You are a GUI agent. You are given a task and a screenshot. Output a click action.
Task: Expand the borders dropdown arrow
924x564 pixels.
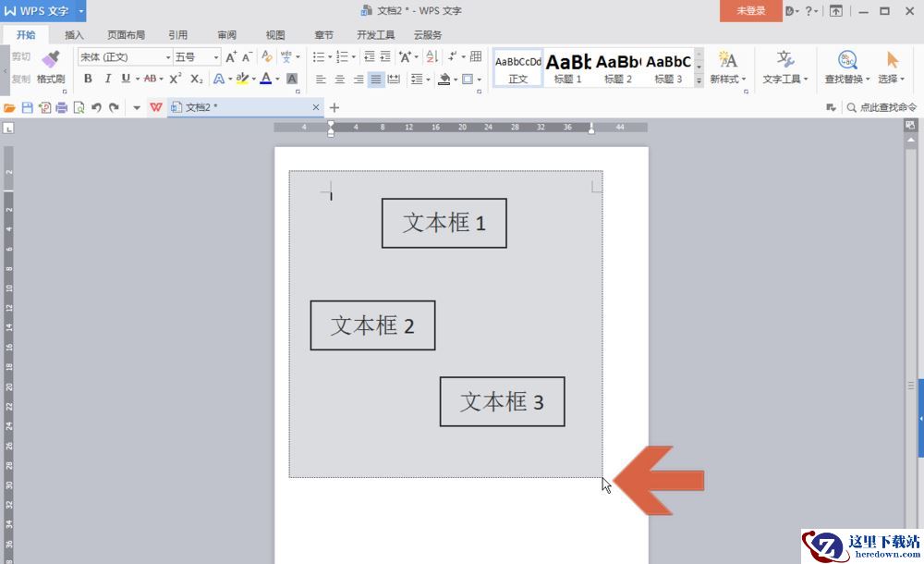pos(479,80)
